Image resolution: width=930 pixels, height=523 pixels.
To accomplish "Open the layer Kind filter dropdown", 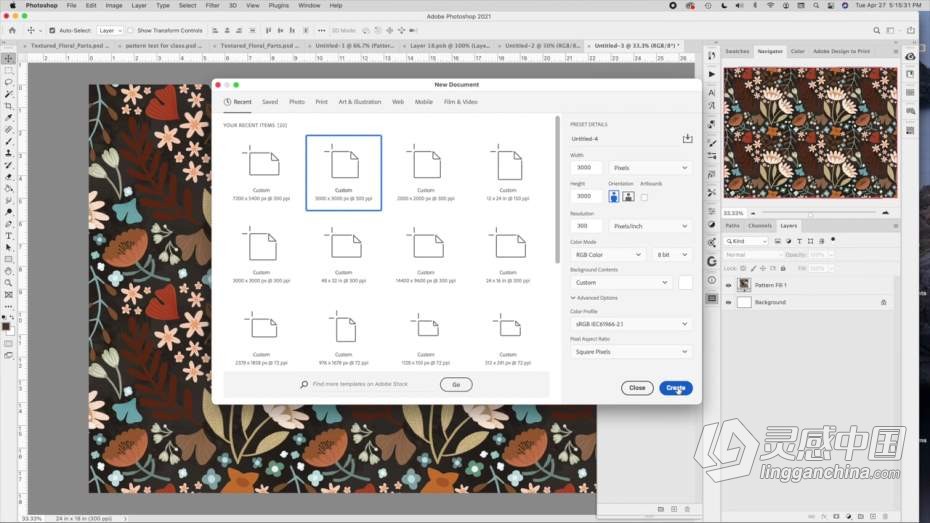I will (x=747, y=241).
